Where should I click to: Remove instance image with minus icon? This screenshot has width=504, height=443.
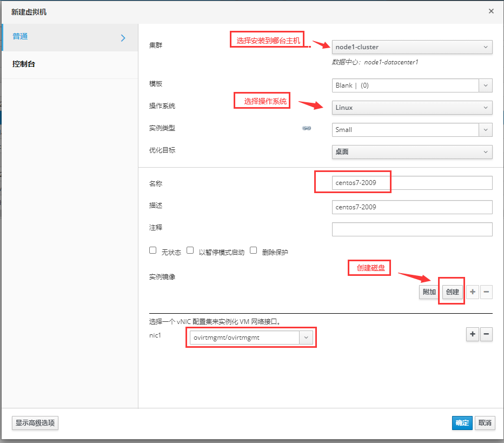click(x=486, y=292)
